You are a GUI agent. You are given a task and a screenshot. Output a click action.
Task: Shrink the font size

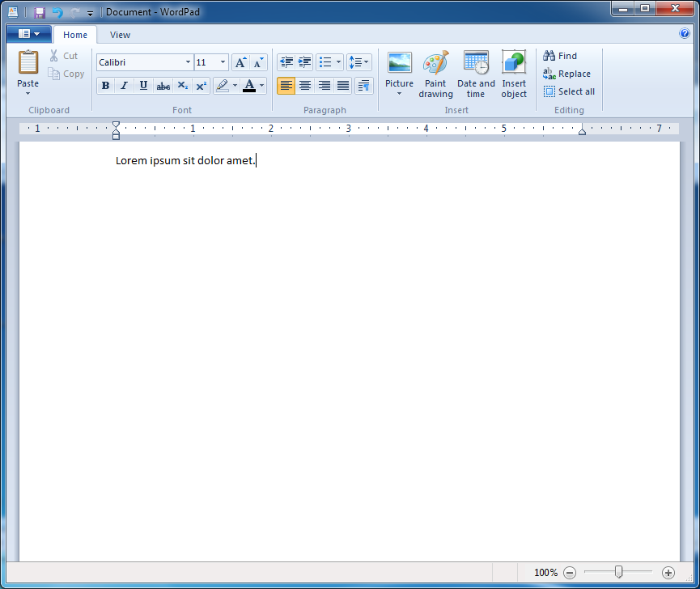[258, 62]
